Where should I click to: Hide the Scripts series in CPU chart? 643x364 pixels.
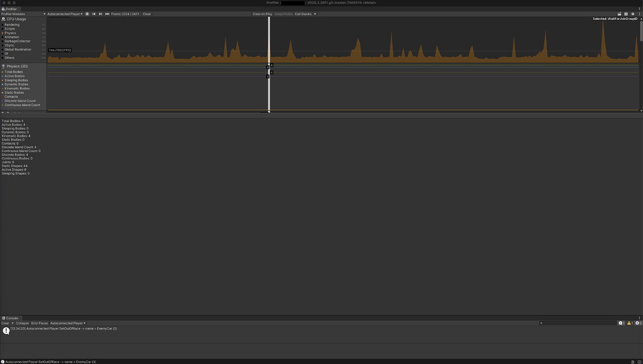pos(10,28)
